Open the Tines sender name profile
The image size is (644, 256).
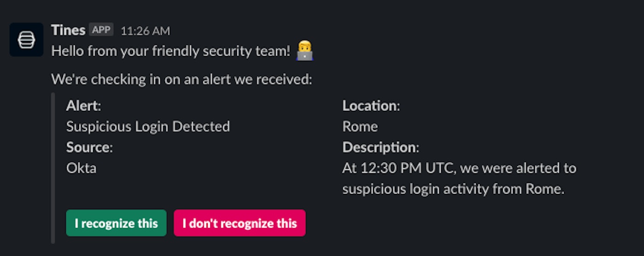[x=68, y=30]
